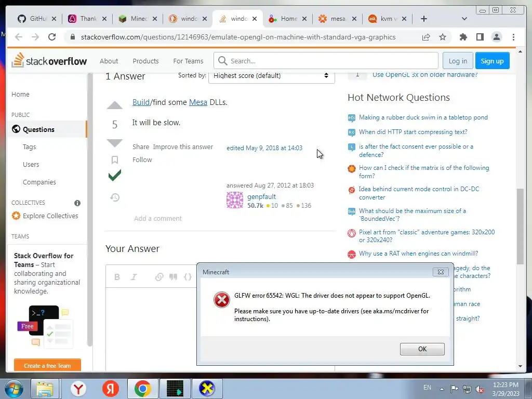Click the page vertical scrollbar thumb
The width and height of the screenshot is (532, 399).
coord(520,226)
